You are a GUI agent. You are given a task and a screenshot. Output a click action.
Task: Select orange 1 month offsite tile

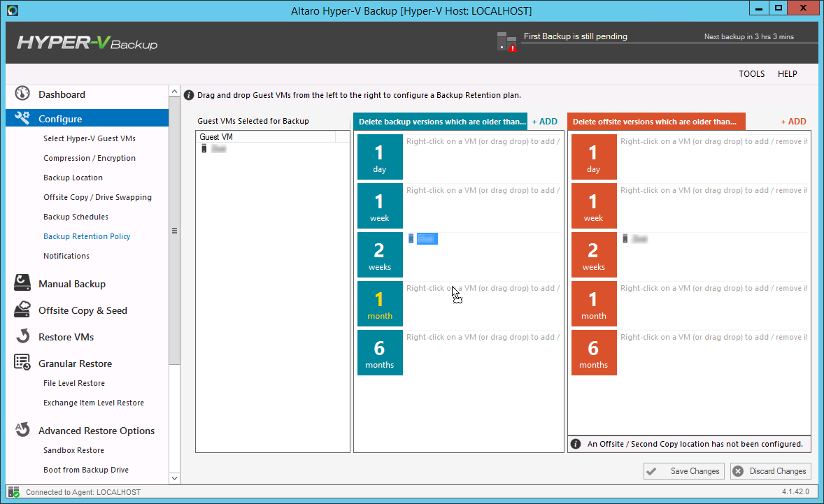pyautogui.click(x=594, y=303)
